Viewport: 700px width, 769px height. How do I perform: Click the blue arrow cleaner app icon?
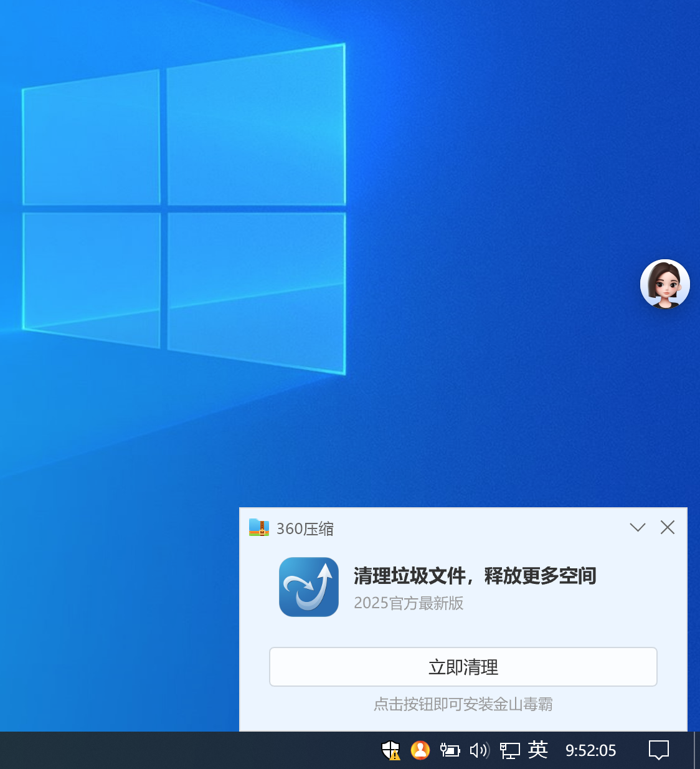[x=309, y=587]
